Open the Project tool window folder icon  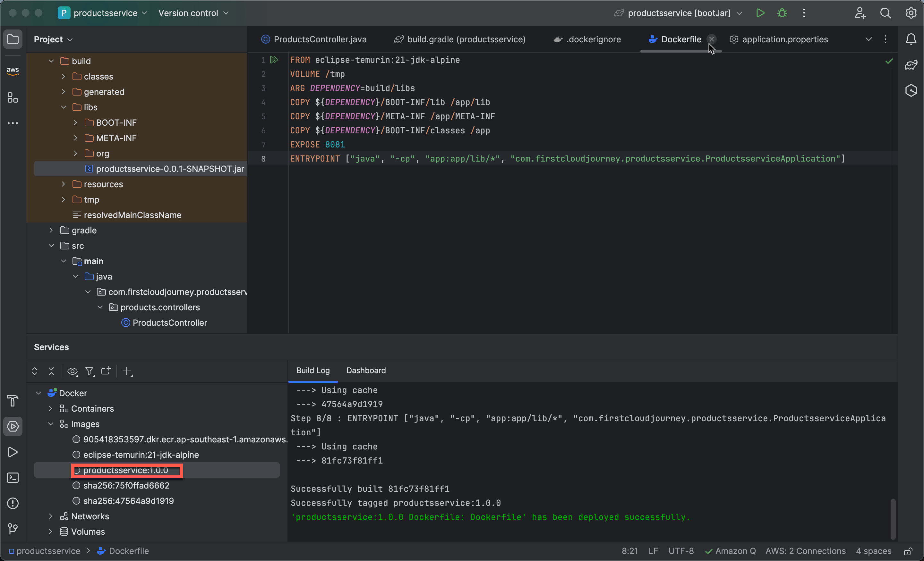(13, 39)
